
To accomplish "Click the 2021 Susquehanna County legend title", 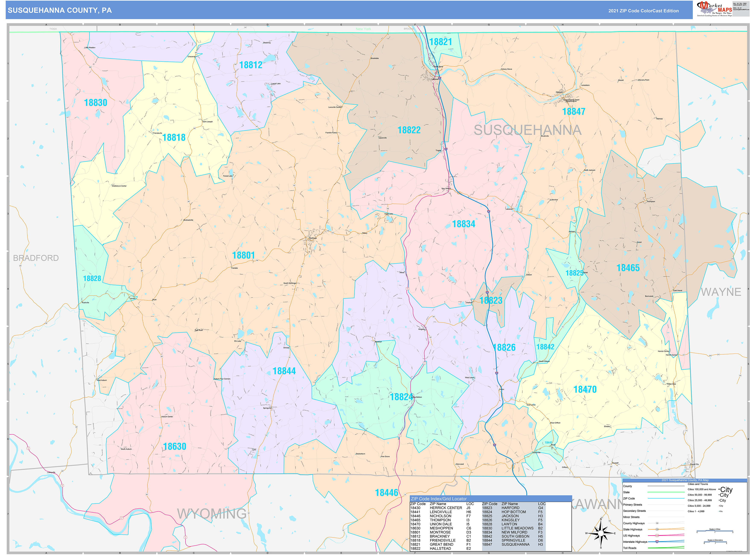I will click(x=685, y=480).
